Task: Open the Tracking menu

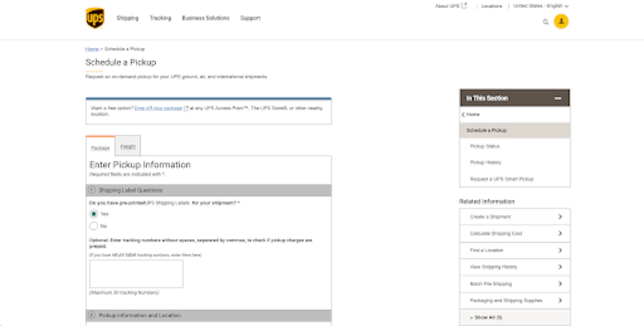Action: [160, 18]
